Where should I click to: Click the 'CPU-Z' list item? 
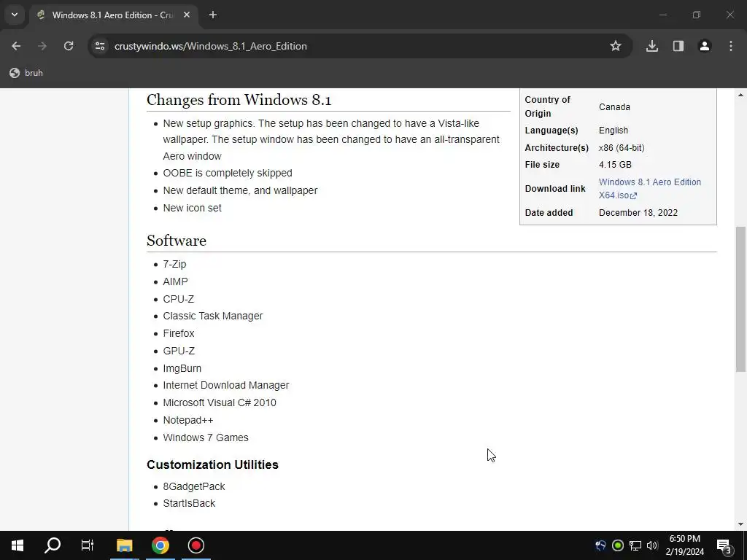point(179,299)
